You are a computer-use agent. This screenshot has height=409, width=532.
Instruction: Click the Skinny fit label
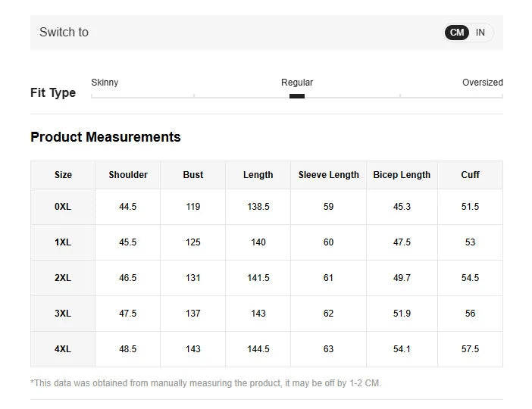[105, 83]
